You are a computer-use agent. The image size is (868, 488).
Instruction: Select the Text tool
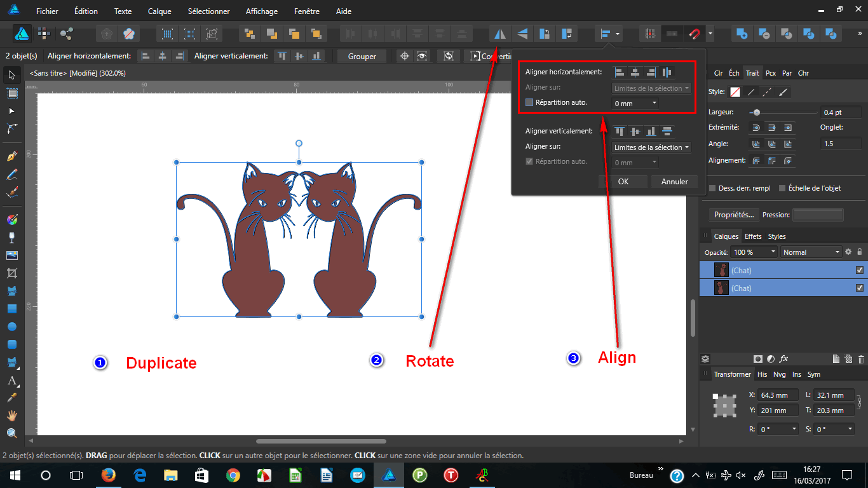pyautogui.click(x=11, y=381)
